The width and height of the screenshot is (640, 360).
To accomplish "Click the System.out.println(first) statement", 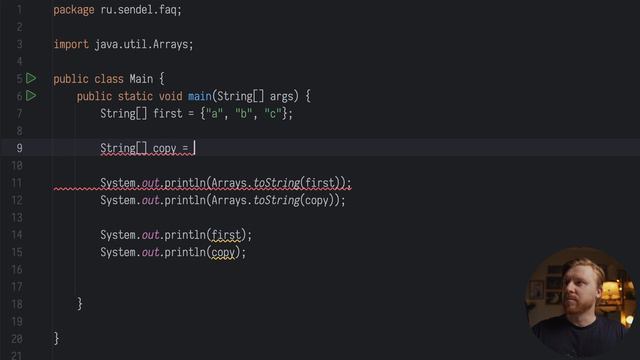I will [x=176, y=235].
